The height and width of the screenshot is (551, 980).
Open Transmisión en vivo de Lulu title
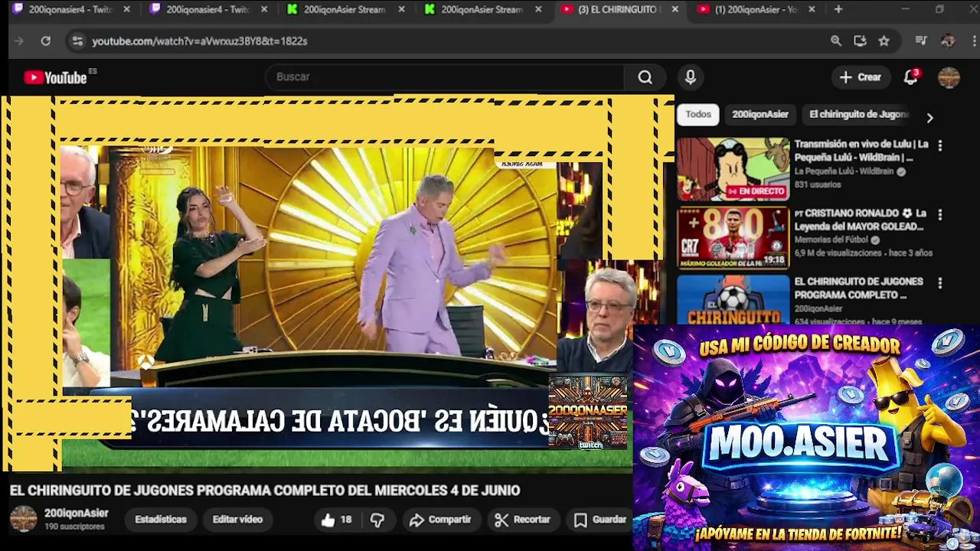tap(861, 150)
